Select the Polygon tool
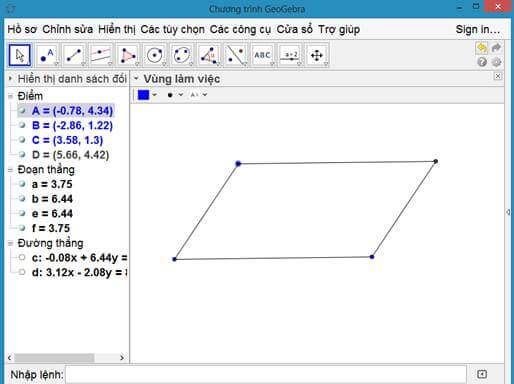 click(x=128, y=55)
